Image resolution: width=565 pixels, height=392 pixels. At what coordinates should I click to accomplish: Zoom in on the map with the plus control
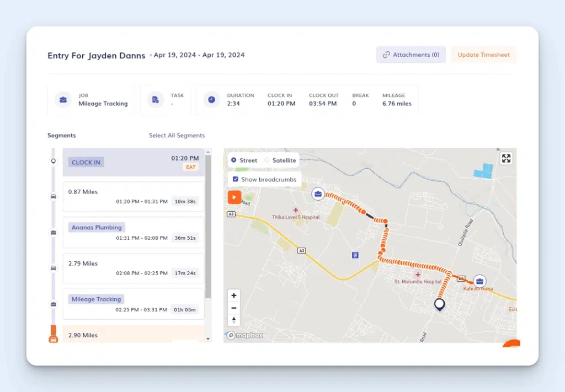(x=233, y=296)
